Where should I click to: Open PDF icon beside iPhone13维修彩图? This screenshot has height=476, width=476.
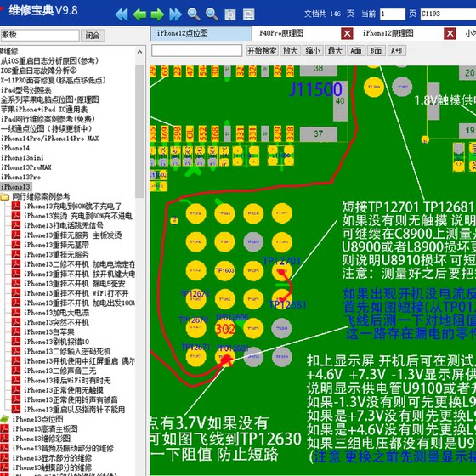[4, 439]
